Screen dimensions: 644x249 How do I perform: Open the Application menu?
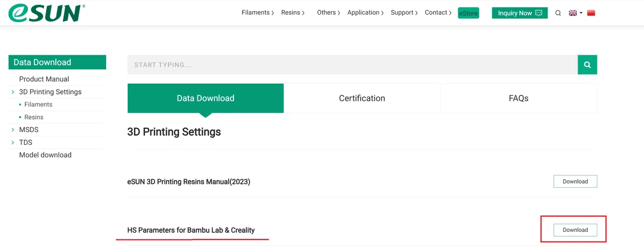point(365,12)
